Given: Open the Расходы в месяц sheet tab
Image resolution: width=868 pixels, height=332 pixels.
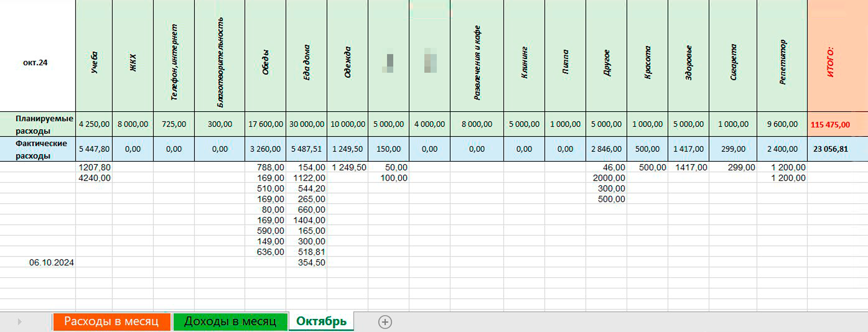Looking at the screenshot, I should 112,322.
